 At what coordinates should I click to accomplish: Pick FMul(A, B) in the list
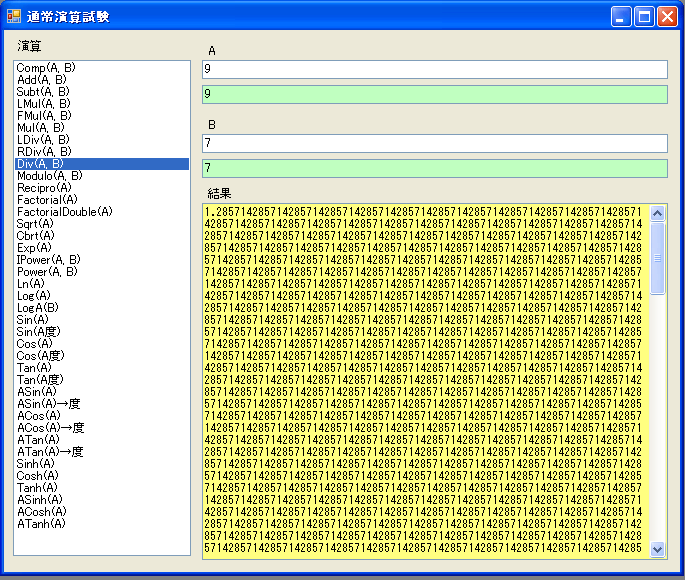pos(102,116)
